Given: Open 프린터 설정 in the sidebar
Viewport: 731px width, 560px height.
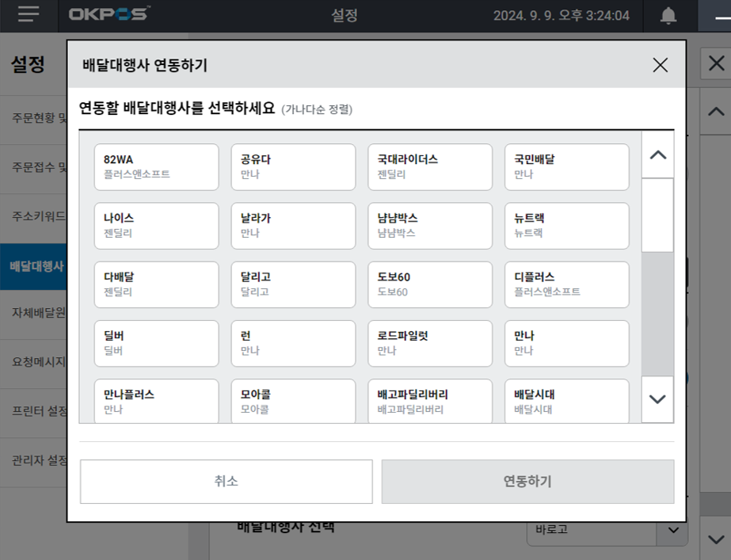Looking at the screenshot, I should [33, 411].
